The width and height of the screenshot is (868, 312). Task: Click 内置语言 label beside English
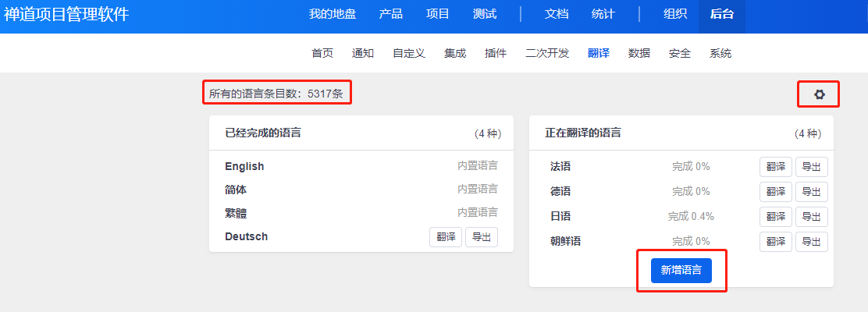click(x=477, y=165)
